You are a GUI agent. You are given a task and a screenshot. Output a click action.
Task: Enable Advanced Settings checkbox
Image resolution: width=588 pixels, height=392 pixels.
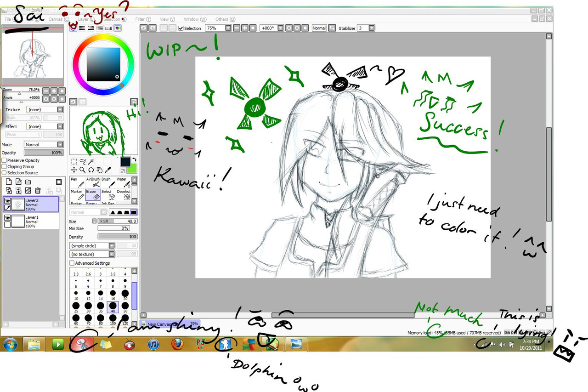tap(72, 263)
